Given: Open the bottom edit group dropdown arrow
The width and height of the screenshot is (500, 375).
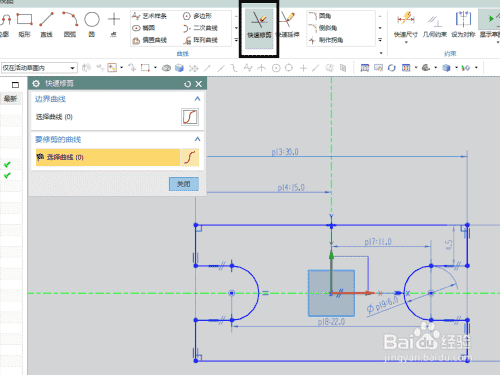Looking at the screenshot, I should (381, 53).
